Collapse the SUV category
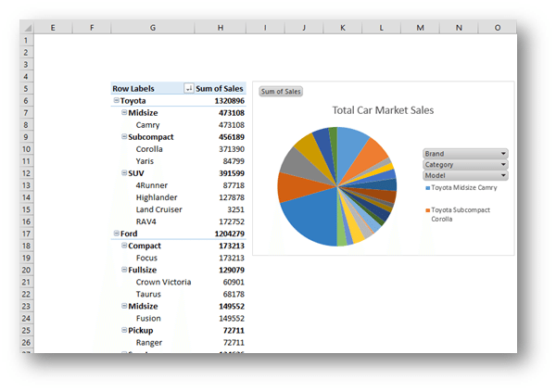556x392 pixels. 124,172
